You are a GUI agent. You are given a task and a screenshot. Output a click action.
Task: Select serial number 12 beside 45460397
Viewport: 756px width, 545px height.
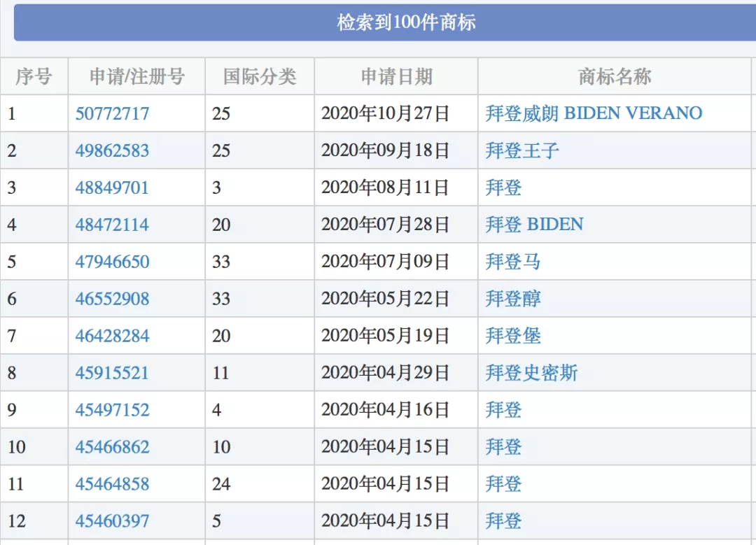point(16,521)
